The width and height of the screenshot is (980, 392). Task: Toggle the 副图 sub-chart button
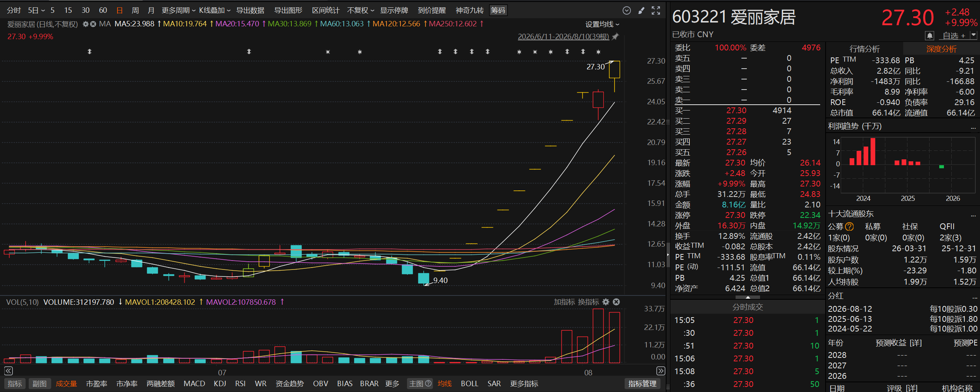[40, 383]
